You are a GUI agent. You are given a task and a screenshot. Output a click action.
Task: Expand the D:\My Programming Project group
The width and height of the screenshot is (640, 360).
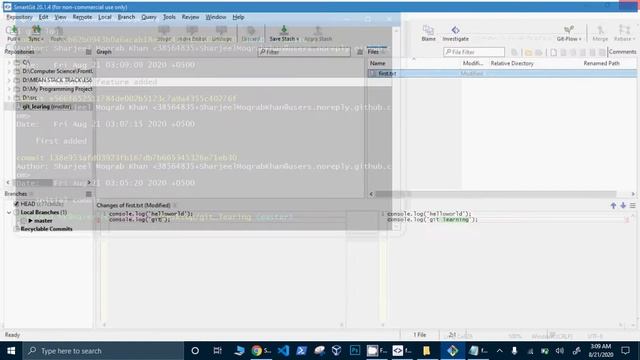[9, 89]
